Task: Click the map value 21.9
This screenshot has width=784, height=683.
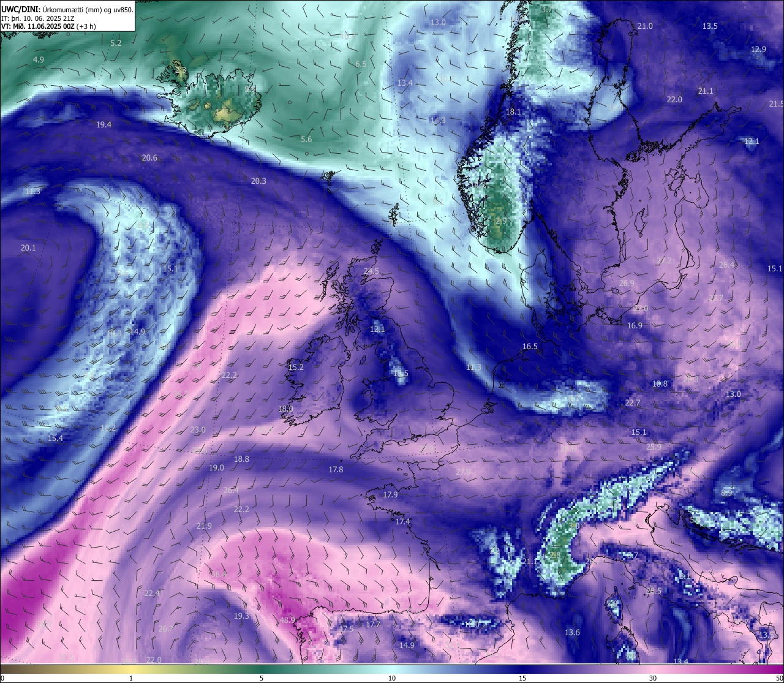Action: pyautogui.click(x=204, y=526)
